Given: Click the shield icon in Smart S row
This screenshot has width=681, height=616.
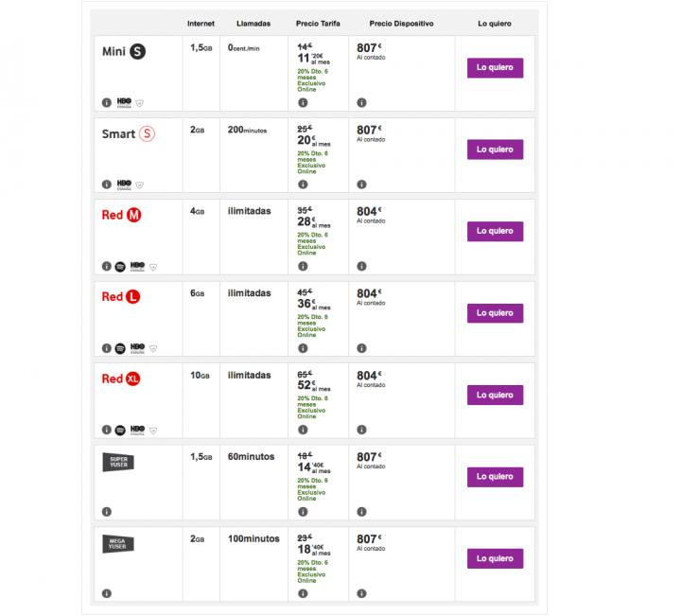Looking at the screenshot, I should (x=140, y=185).
